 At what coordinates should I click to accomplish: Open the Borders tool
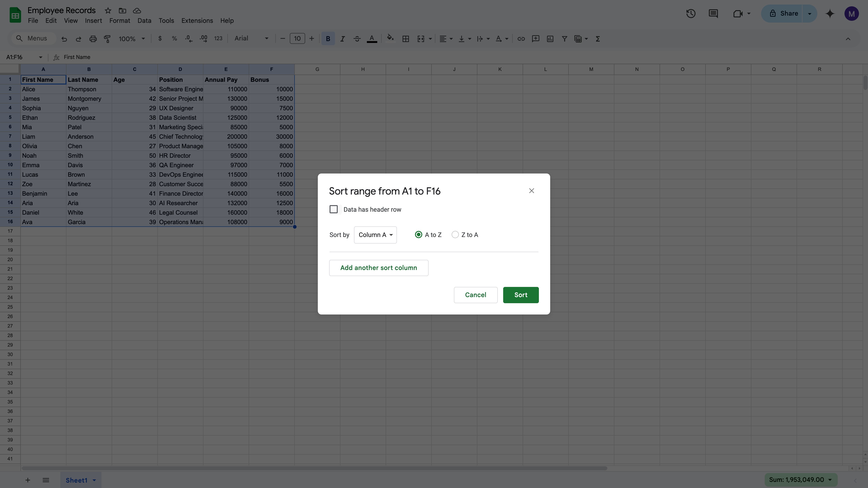click(x=406, y=39)
